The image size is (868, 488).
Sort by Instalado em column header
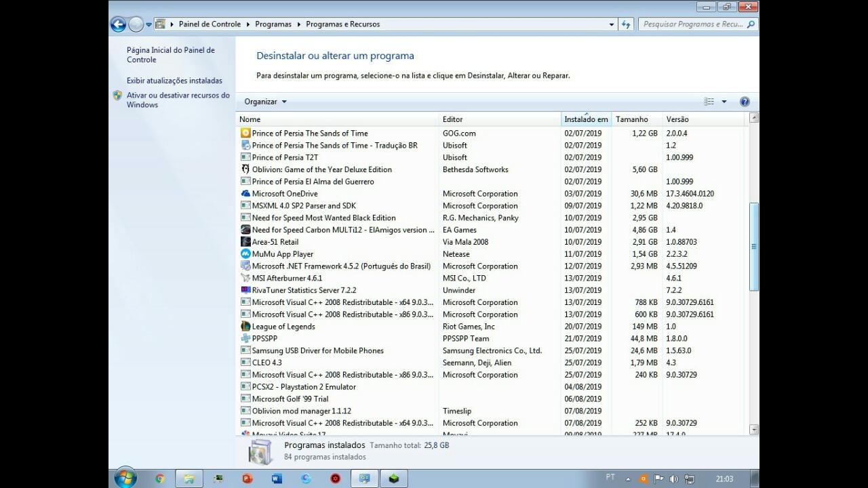click(587, 119)
